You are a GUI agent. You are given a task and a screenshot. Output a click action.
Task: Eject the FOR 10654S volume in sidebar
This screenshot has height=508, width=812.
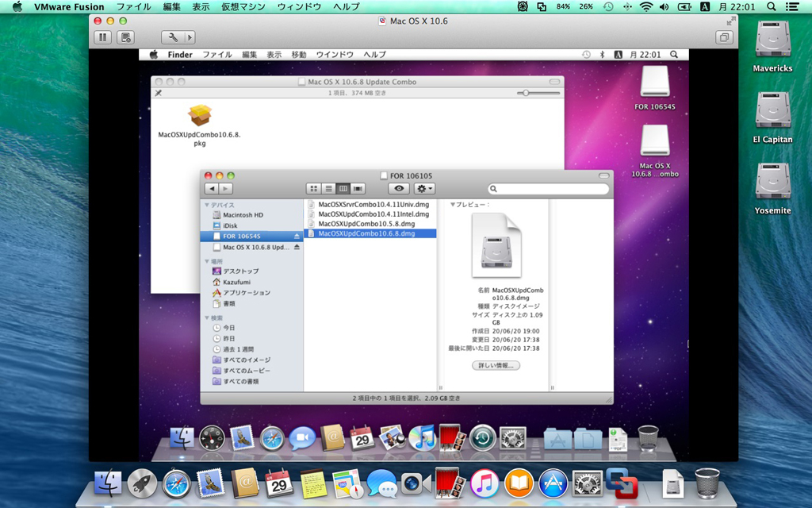click(297, 237)
